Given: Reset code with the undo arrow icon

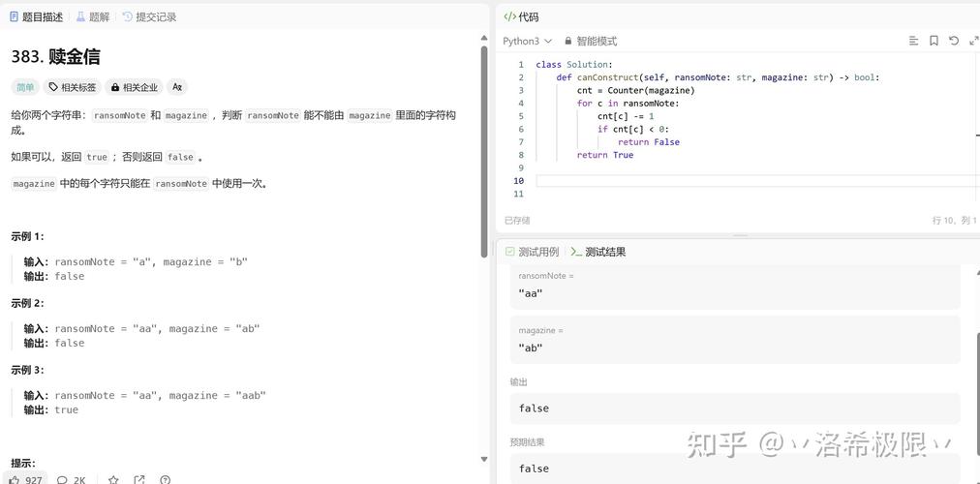Looking at the screenshot, I should tap(954, 41).
